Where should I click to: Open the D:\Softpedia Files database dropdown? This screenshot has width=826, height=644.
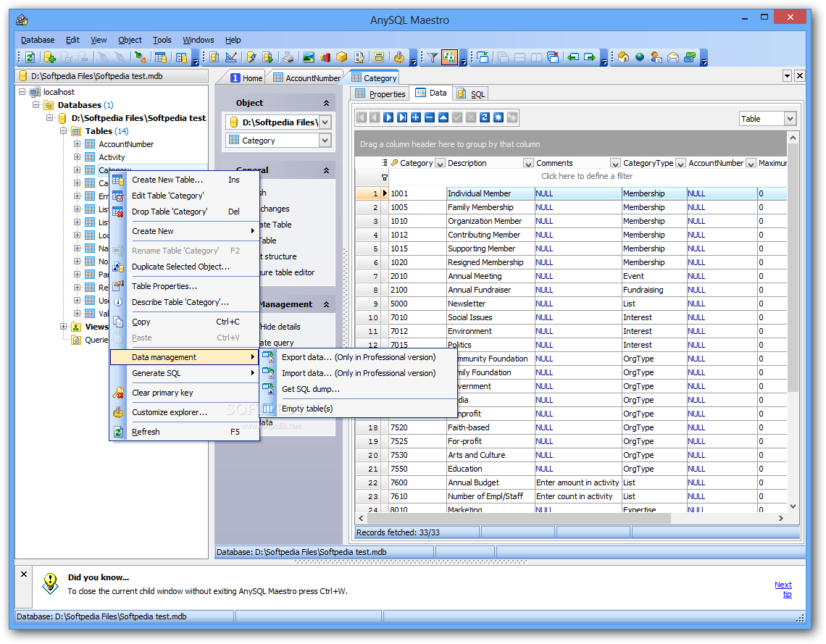325,122
